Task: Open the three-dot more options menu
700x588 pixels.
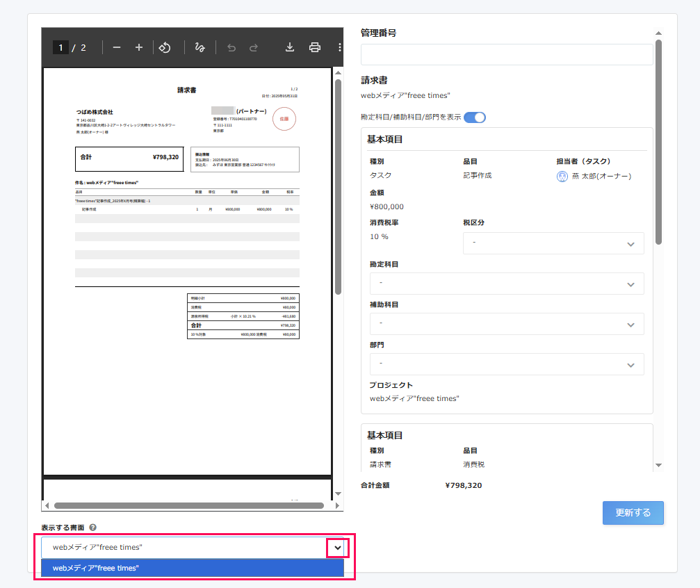Action: 339,47
